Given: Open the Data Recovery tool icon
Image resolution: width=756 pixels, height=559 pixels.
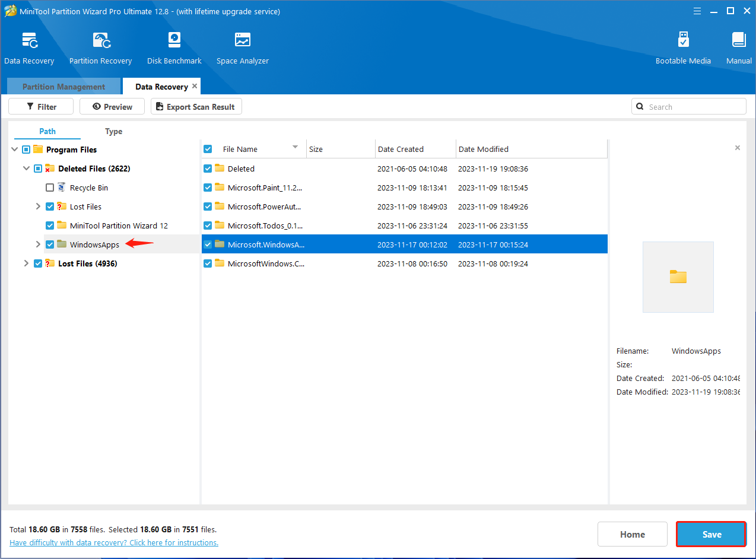Looking at the screenshot, I should (30, 40).
